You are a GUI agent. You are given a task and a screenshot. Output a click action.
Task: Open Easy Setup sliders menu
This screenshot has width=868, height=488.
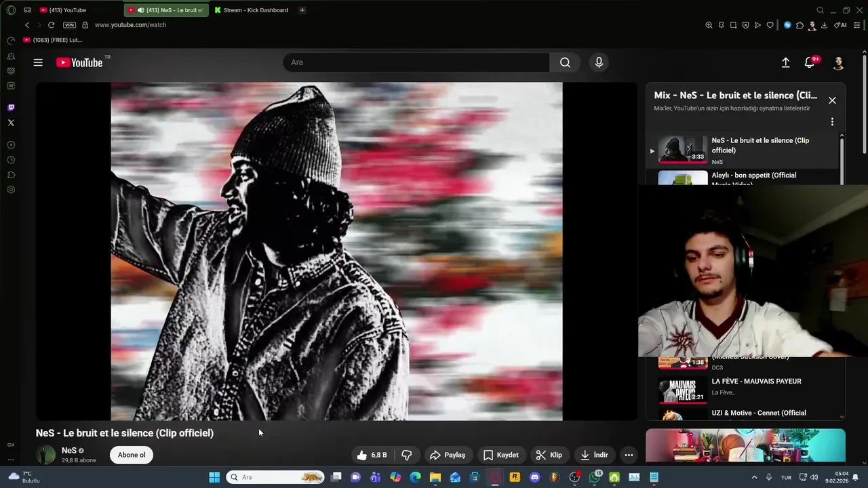[857, 25]
